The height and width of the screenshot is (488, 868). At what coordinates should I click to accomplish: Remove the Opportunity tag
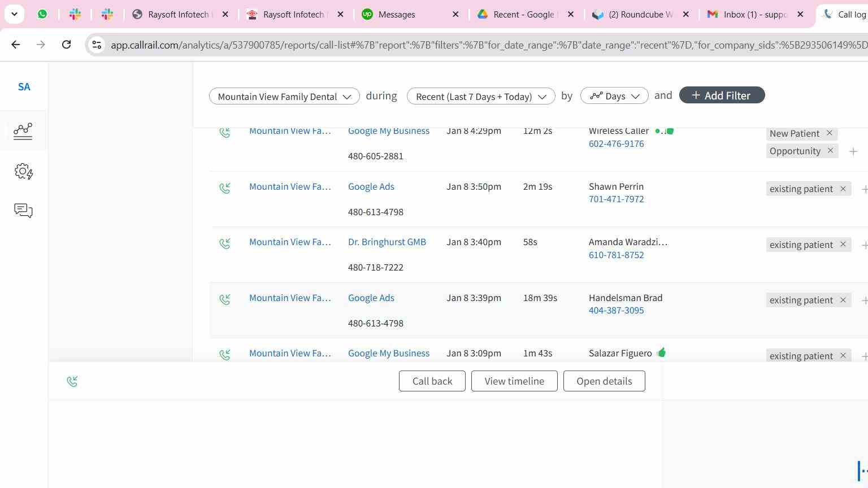830,151
